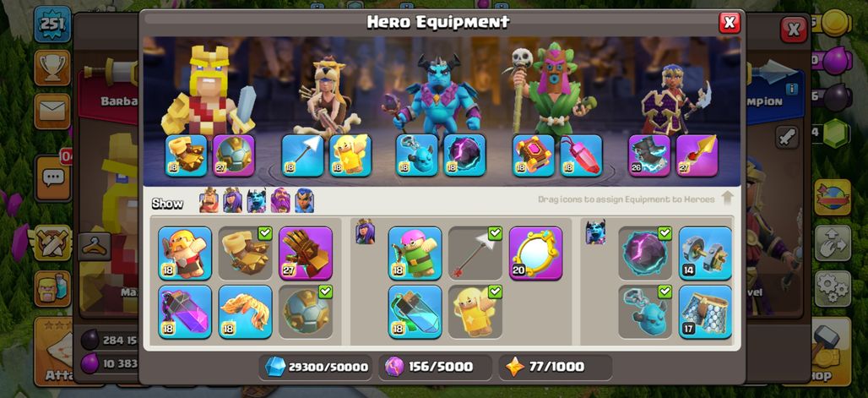Pick the purple Magic Mirror equipment

coord(536,253)
